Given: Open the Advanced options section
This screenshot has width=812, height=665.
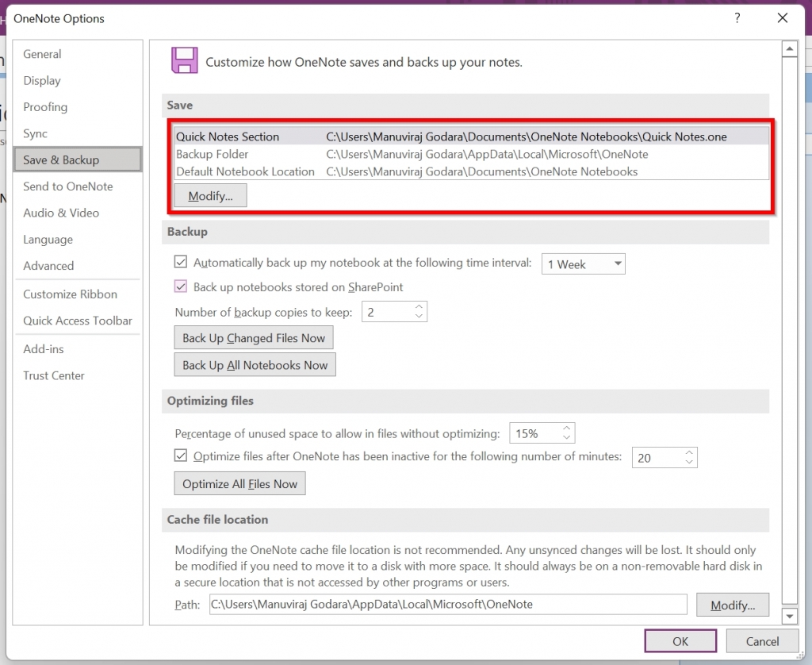Looking at the screenshot, I should point(48,266).
